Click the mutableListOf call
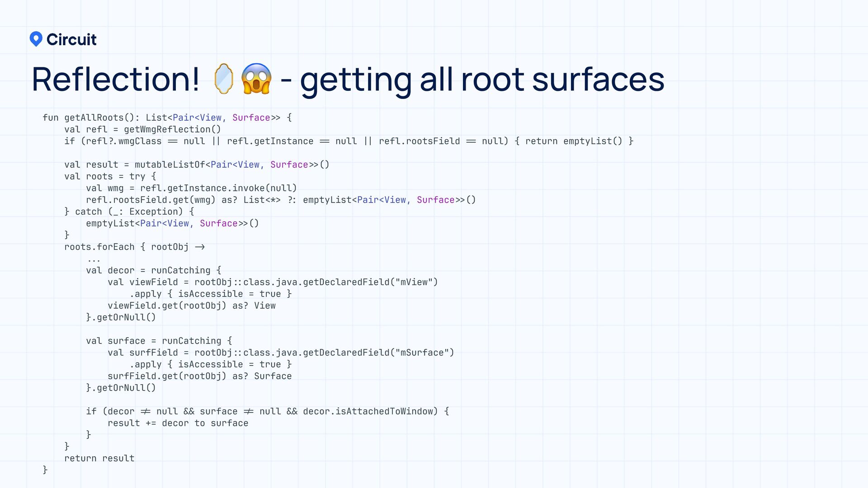Image resolution: width=868 pixels, height=488 pixels. (170, 165)
